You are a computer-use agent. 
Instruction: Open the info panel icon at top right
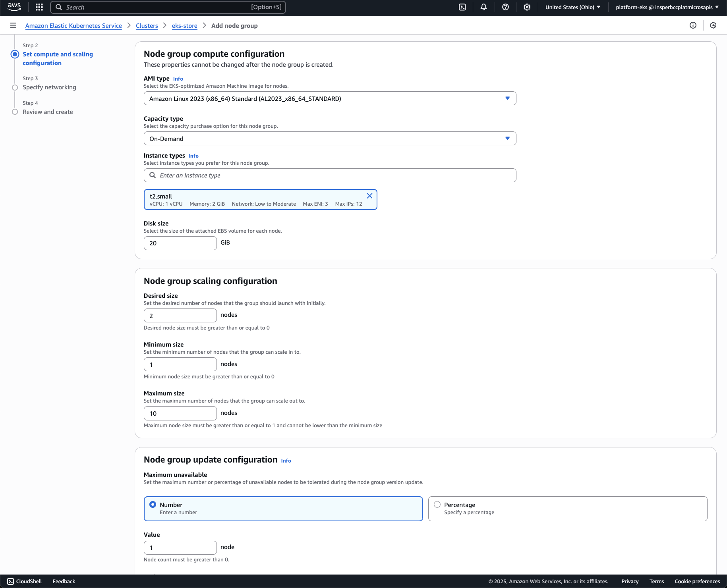(693, 25)
